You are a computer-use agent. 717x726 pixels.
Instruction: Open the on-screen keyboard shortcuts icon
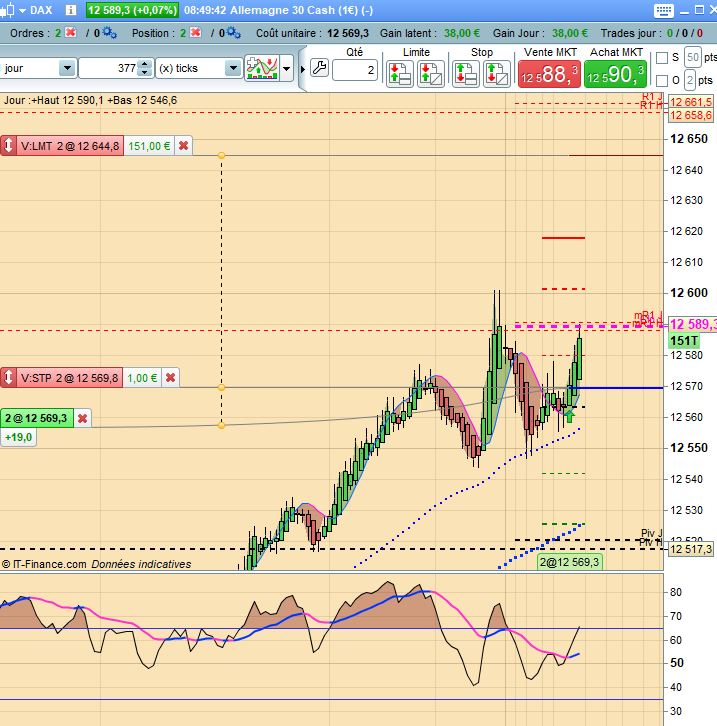click(663, 10)
